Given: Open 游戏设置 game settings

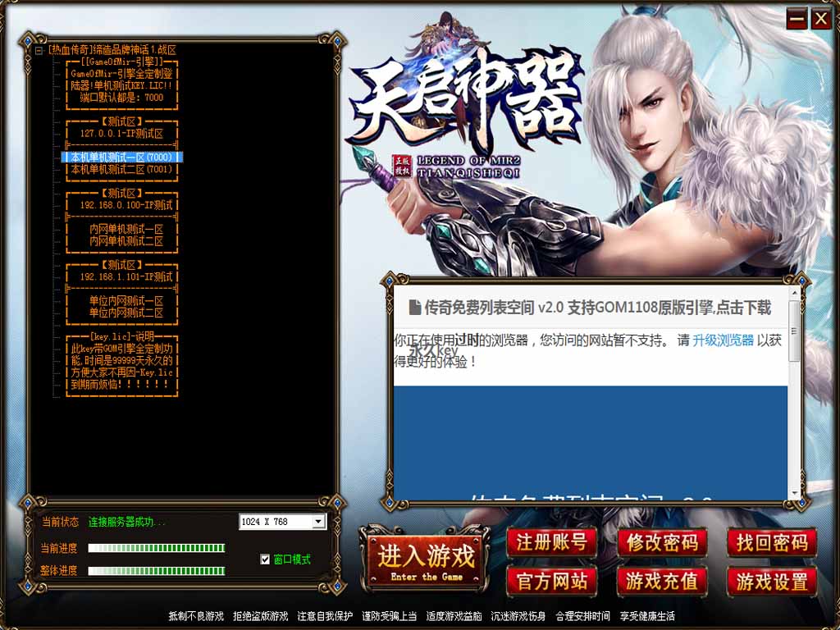Looking at the screenshot, I should (x=772, y=582).
